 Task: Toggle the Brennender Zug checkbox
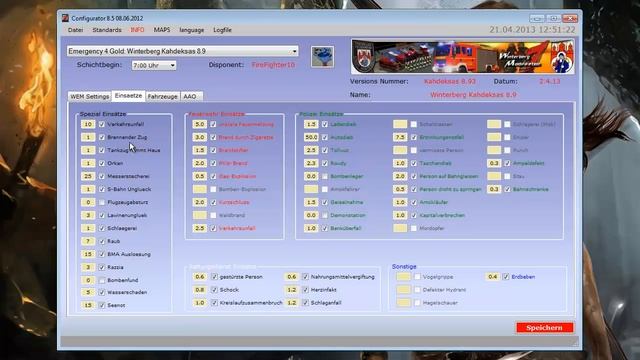[x=102, y=137]
